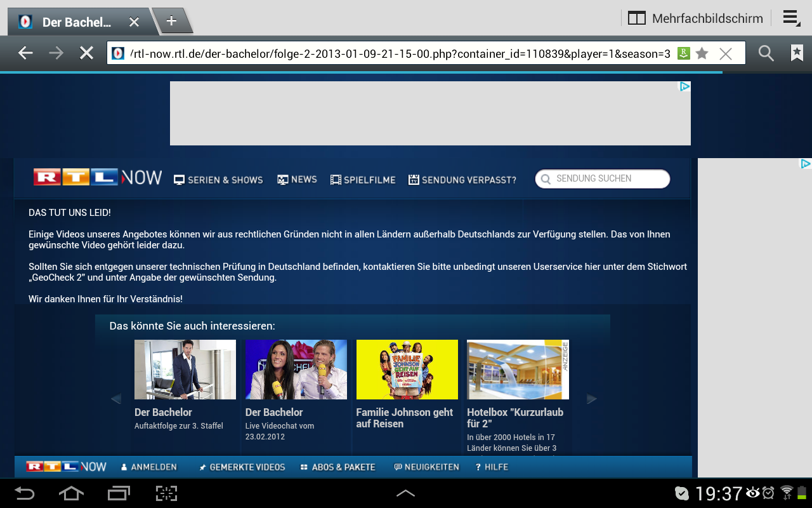Image resolution: width=812 pixels, height=508 pixels.
Task: Open the News section
Action: coord(297,180)
